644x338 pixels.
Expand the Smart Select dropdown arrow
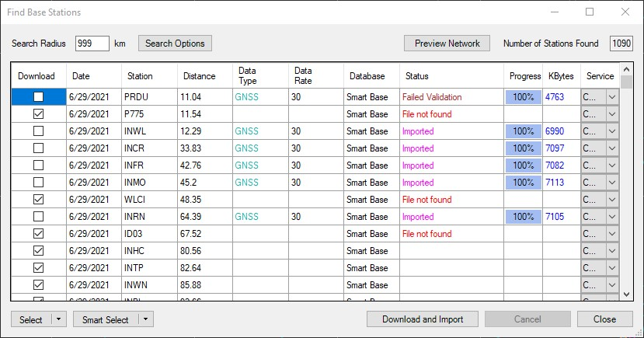(x=147, y=319)
